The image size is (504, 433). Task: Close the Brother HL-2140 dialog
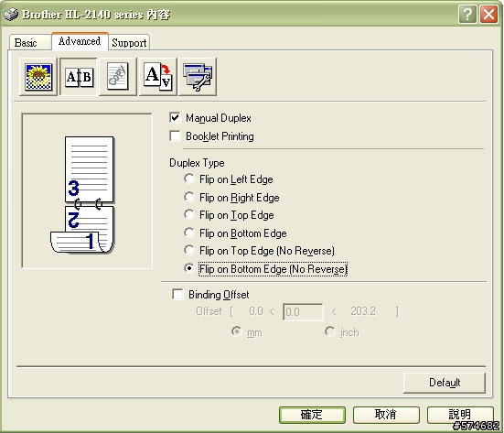(488, 15)
